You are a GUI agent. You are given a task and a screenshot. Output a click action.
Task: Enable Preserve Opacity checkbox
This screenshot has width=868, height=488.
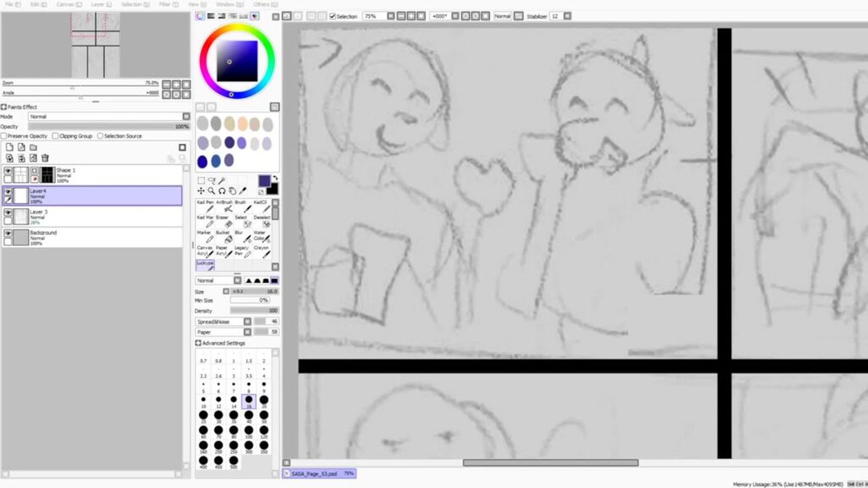coord(4,136)
